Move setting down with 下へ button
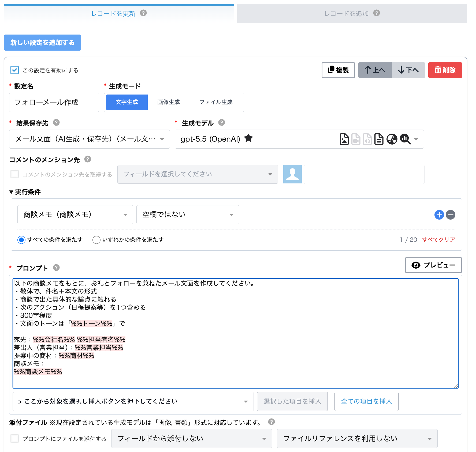Image resolution: width=476 pixels, height=452 pixels. pyautogui.click(x=408, y=70)
